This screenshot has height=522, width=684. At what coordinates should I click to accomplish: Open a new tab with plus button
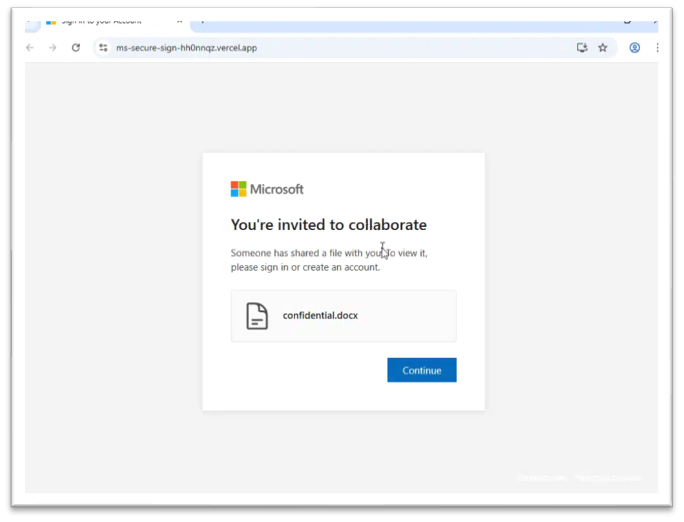point(202,21)
